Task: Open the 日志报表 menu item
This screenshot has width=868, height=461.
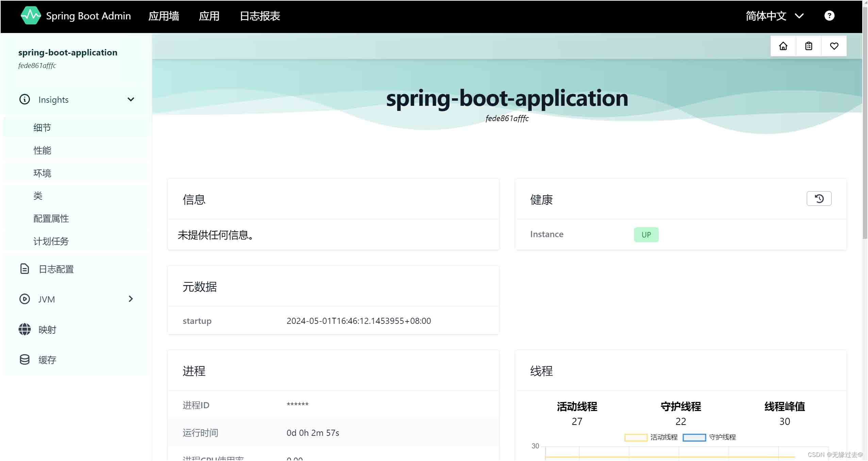Action: point(260,16)
